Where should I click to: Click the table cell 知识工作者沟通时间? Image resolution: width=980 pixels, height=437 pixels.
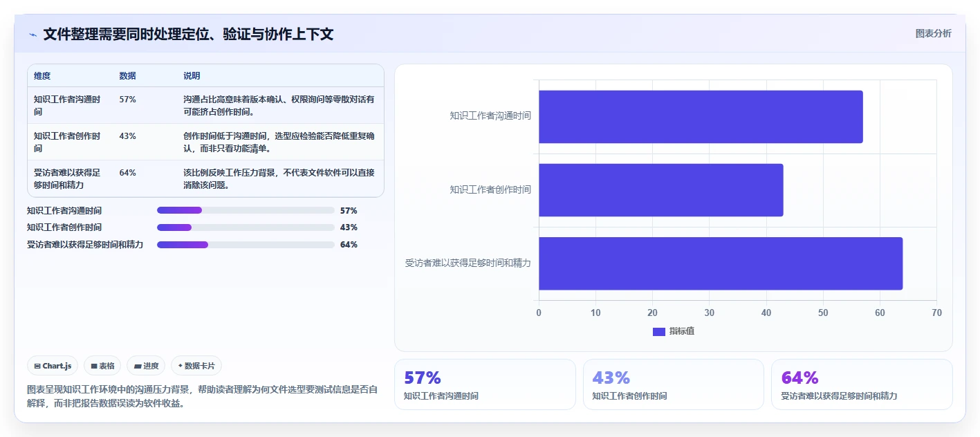click(67, 106)
